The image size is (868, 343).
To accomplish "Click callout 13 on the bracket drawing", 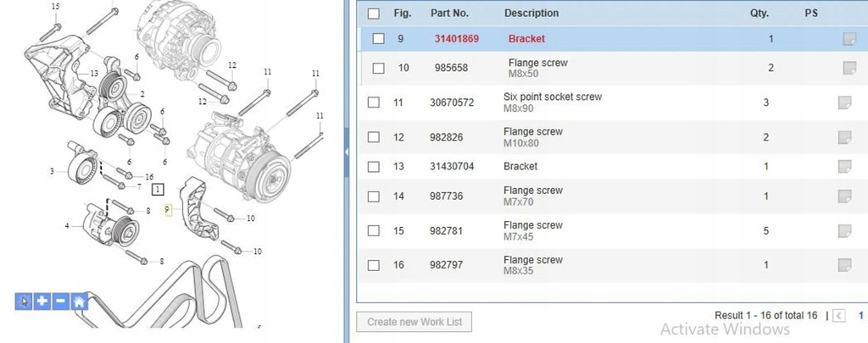I will 94,73.
